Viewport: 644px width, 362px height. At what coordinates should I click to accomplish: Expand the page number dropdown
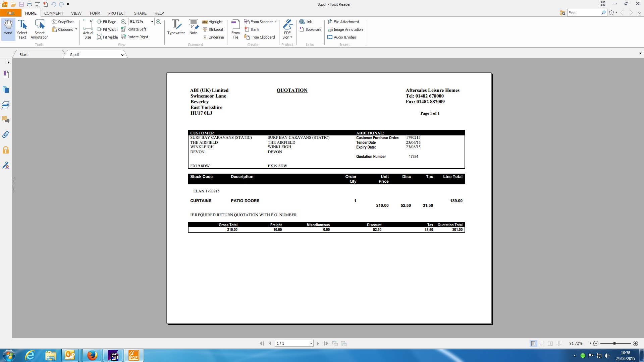[311, 343]
